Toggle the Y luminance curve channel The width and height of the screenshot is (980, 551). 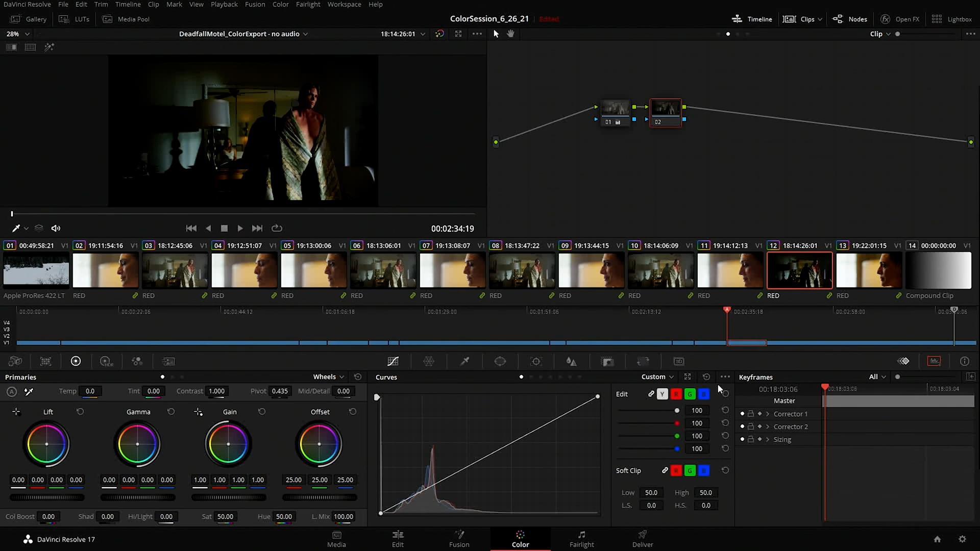662,394
